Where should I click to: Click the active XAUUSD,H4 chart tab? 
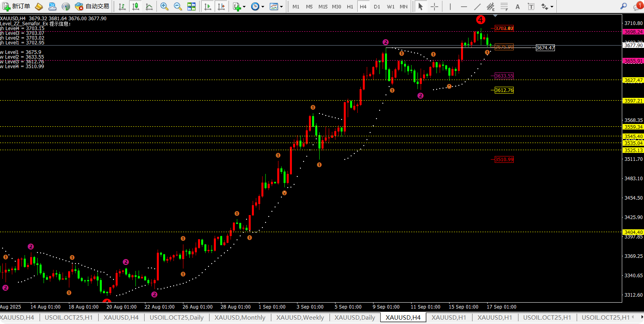[x=403, y=317]
